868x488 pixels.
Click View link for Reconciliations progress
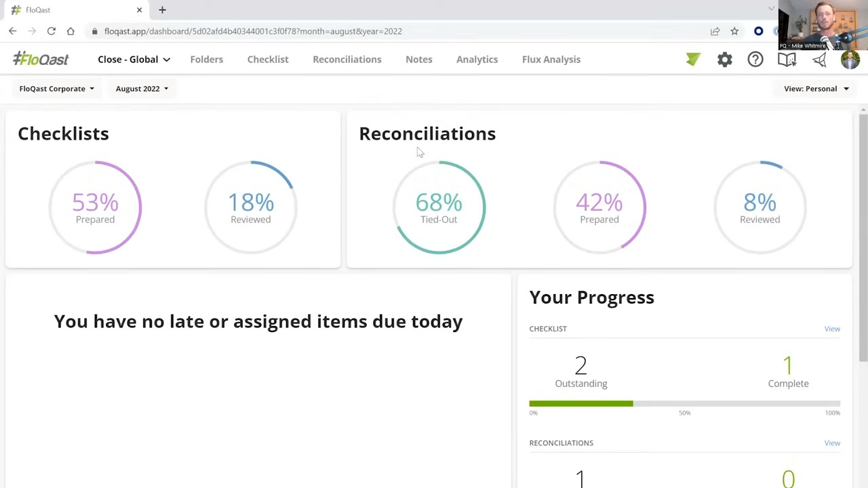tap(832, 443)
